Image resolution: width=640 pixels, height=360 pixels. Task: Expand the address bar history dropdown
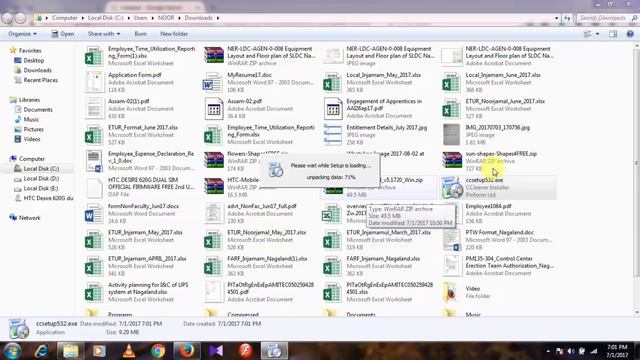coord(556,18)
